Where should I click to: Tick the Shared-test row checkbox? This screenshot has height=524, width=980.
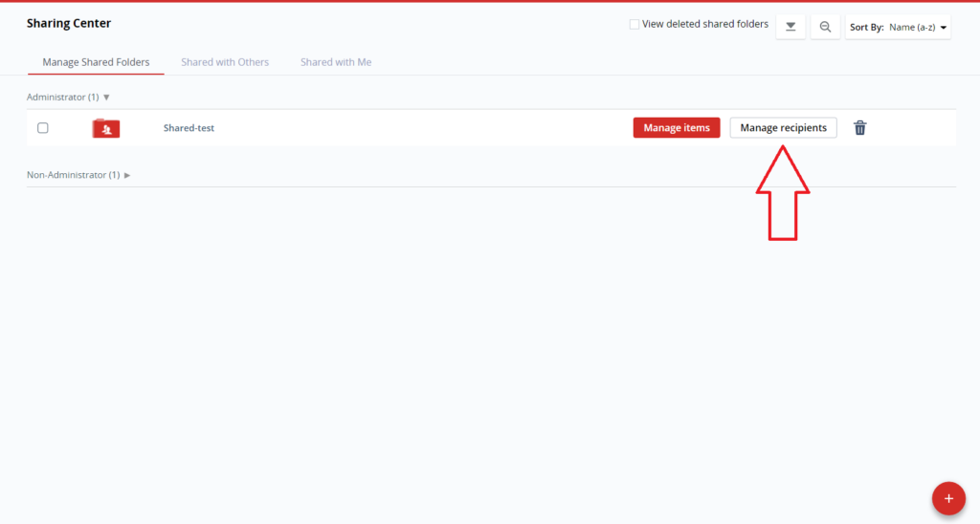pyautogui.click(x=43, y=128)
